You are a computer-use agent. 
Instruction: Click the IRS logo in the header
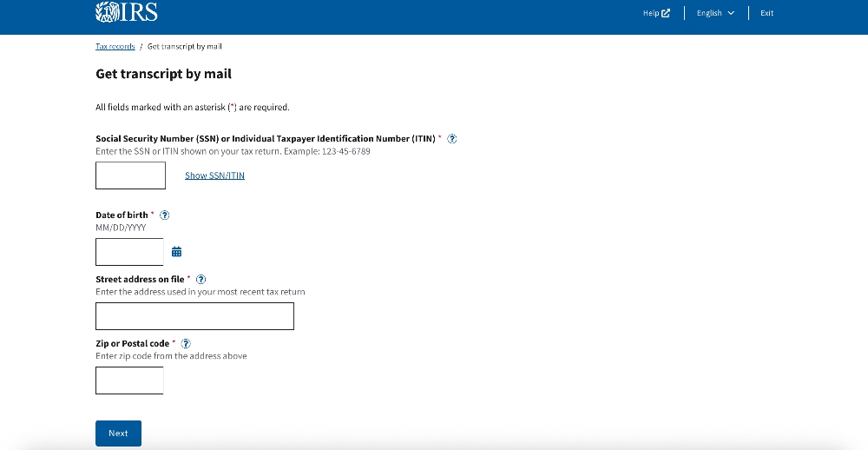click(126, 11)
